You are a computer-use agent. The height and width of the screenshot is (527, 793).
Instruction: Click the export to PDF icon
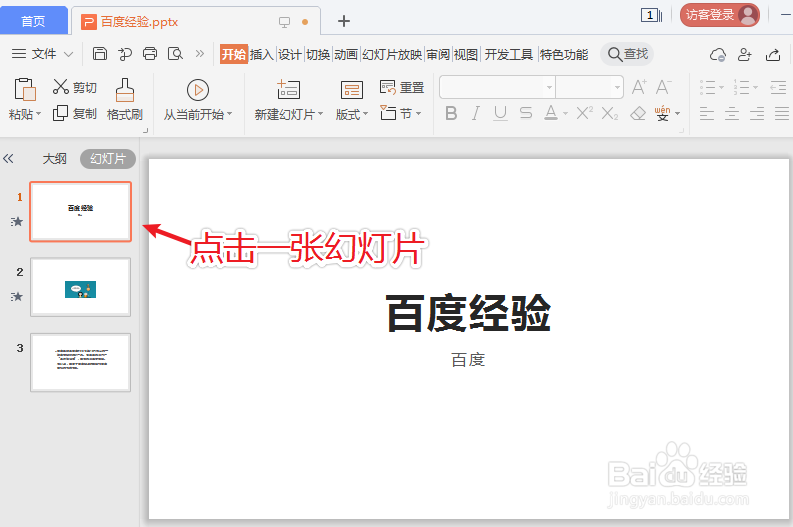[x=124, y=54]
